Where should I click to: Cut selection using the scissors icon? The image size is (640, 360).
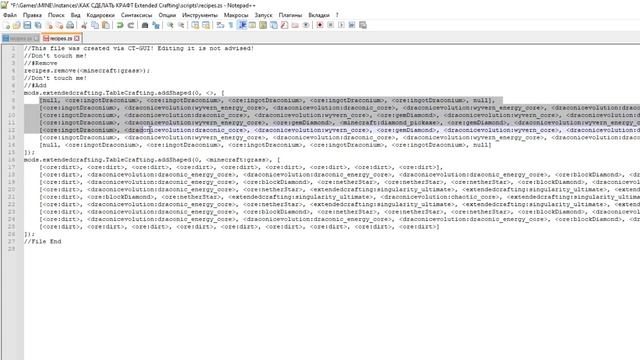[84, 25]
